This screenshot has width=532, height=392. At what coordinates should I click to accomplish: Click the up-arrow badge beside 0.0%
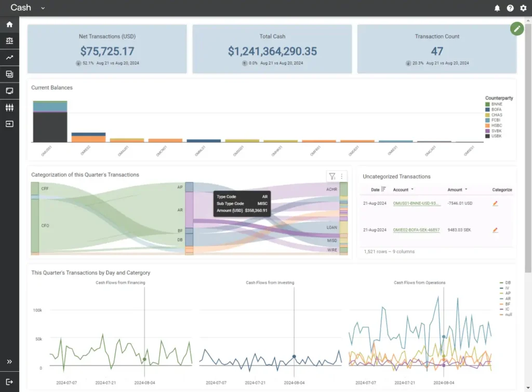coord(245,63)
